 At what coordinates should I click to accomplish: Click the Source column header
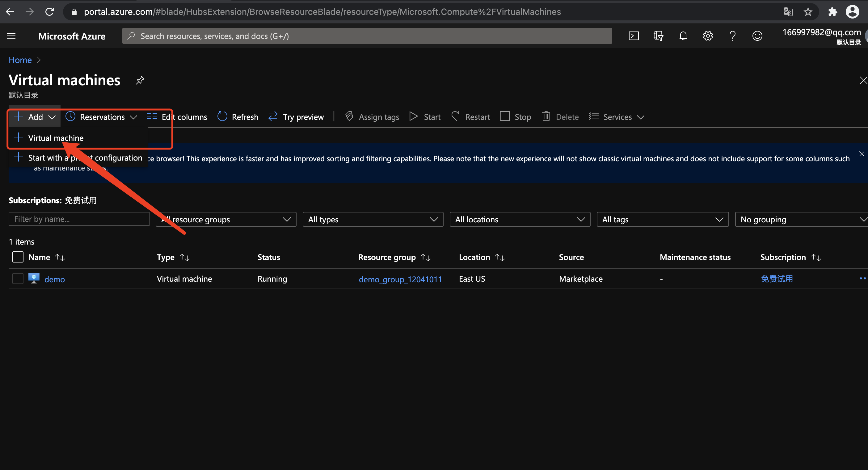571,257
